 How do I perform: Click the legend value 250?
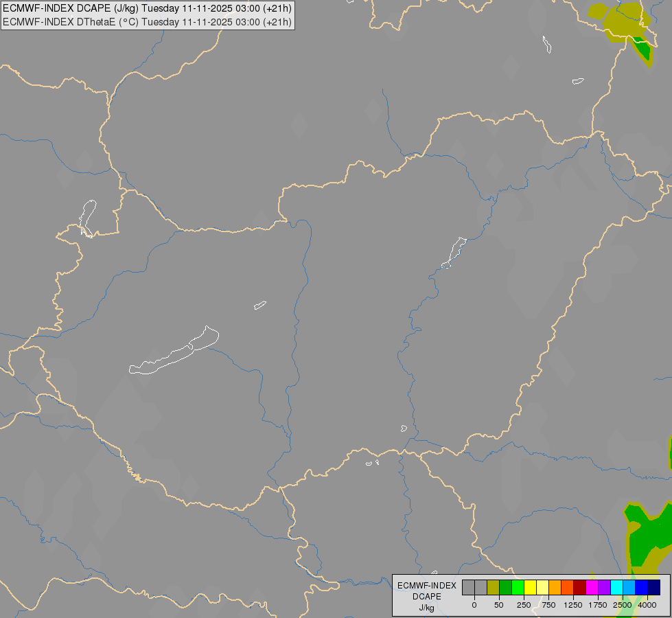524,605
